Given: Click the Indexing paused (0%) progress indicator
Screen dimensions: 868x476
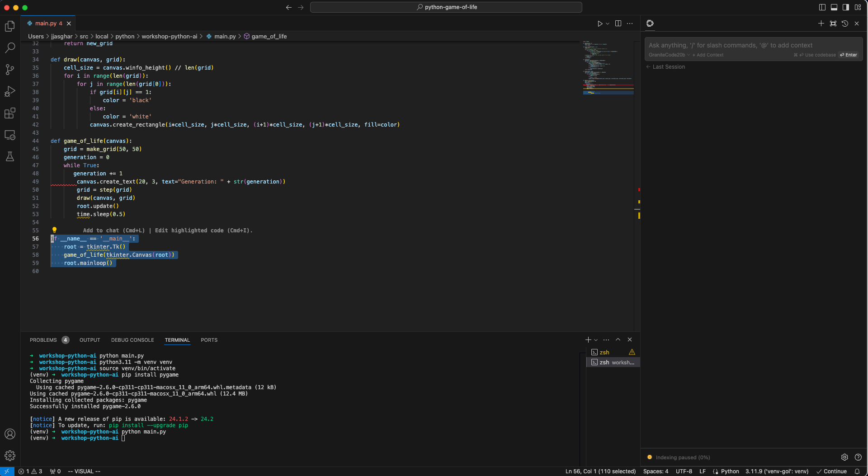Looking at the screenshot, I should [x=679, y=457].
